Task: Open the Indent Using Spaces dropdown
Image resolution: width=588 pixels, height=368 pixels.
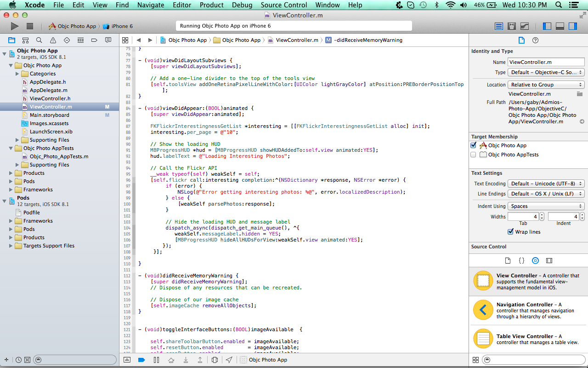Action: click(x=546, y=206)
